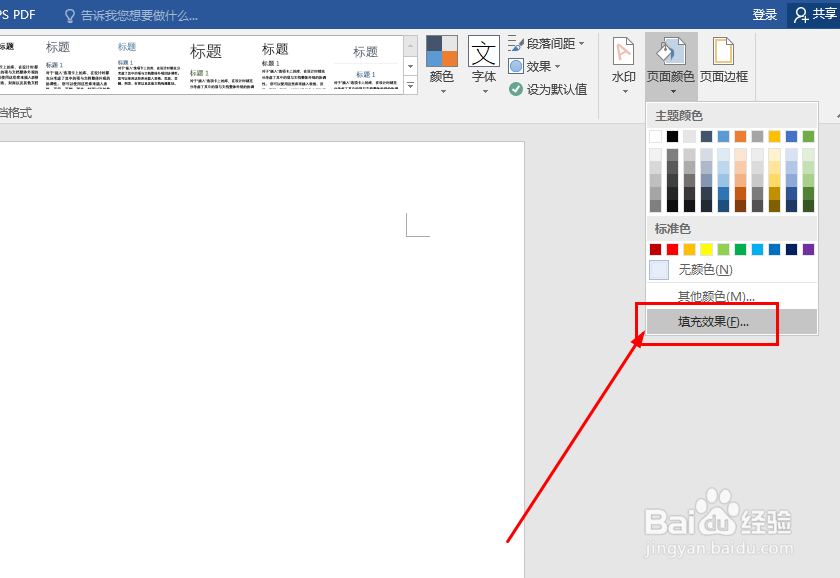The height and width of the screenshot is (578, 840).
Task: Choose Fill Effects (填充效果) menu item
Action: tap(732, 322)
